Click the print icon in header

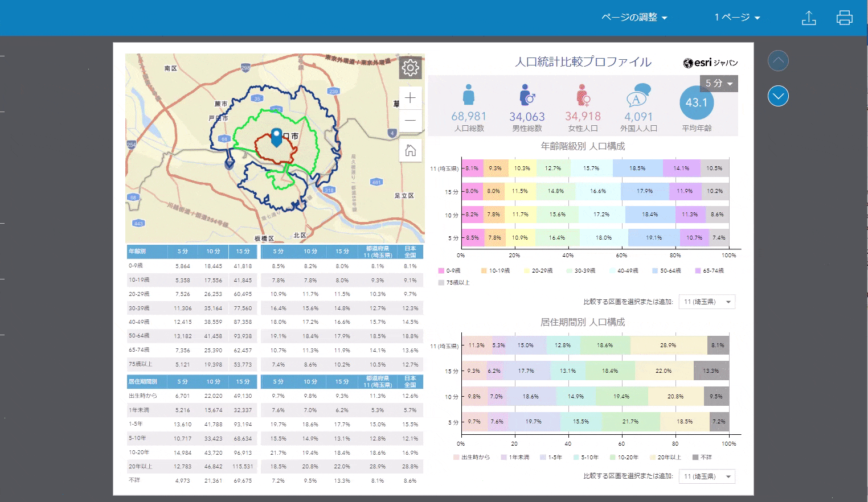click(x=844, y=18)
